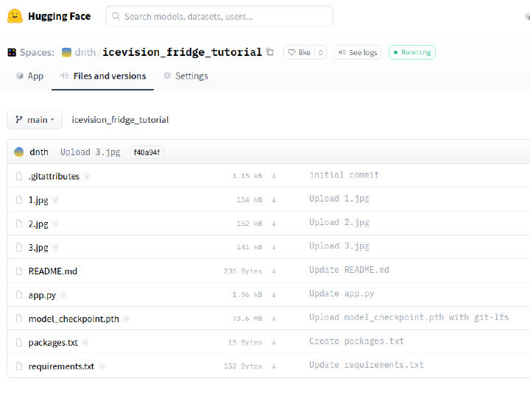Screen dimensions: 530x420
Task: Click the Running status badge
Action: click(x=412, y=52)
